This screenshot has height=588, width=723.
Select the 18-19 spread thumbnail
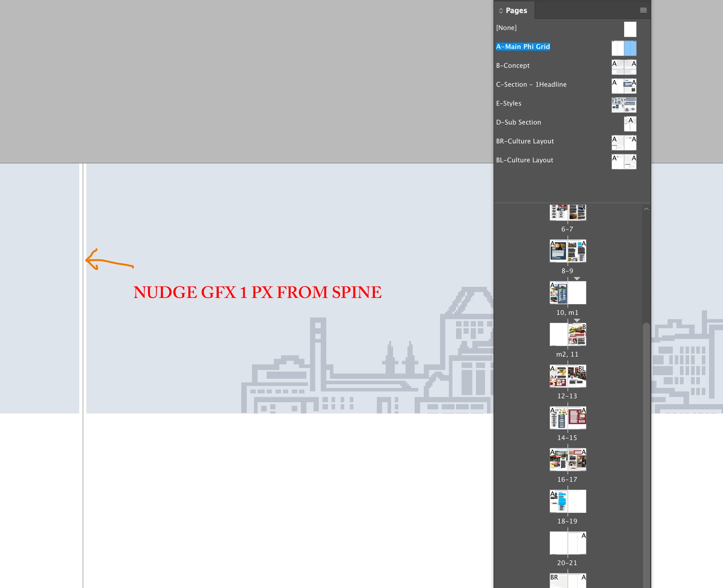[568, 501]
